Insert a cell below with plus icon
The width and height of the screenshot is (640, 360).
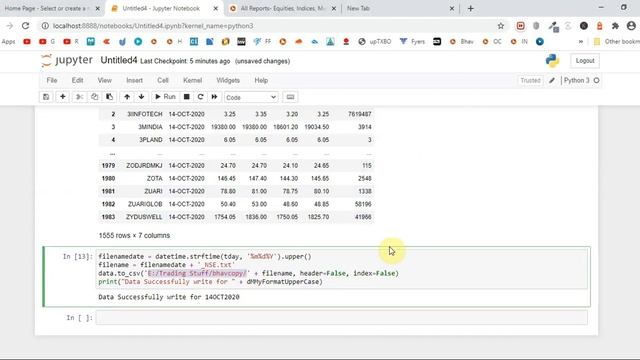click(62, 97)
